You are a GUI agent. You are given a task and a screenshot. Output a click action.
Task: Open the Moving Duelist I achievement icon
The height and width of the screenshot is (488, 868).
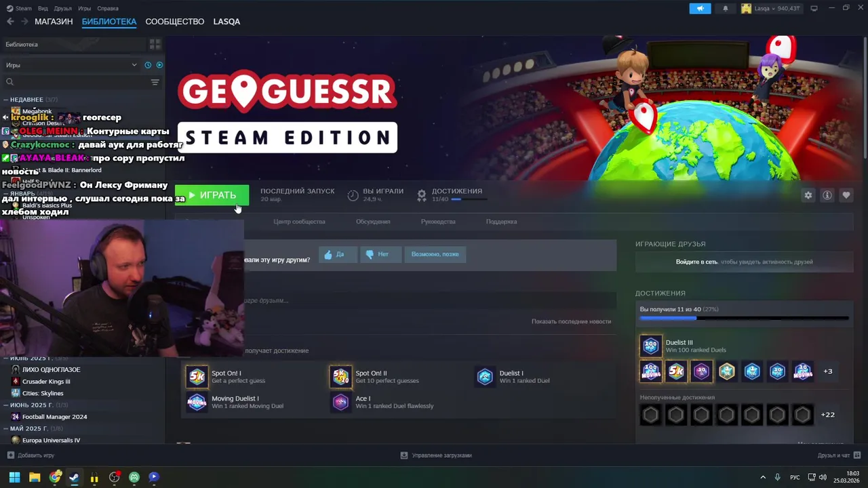click(x=197, y=402)
